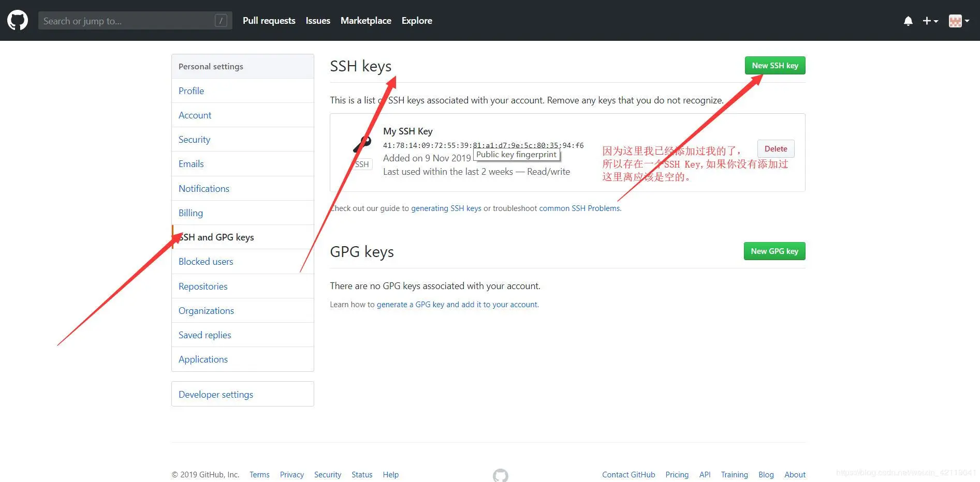
Task: Open the Blog footer link
Action: coord(766,475)
